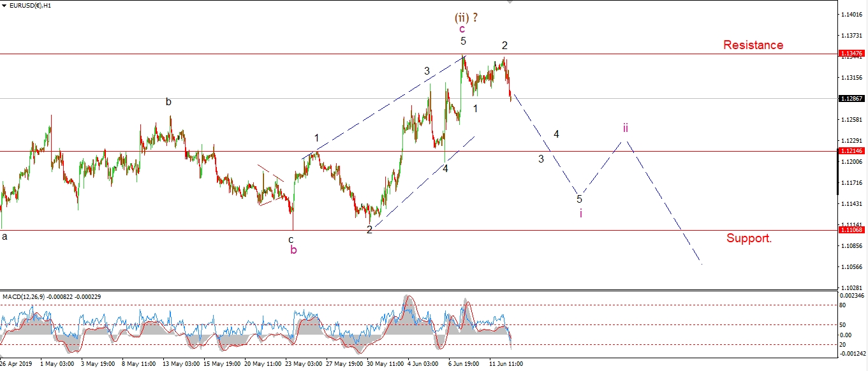Click the red 1.12146 price level tag
This screenshot has width=868, height=371.
click(851, 151)
